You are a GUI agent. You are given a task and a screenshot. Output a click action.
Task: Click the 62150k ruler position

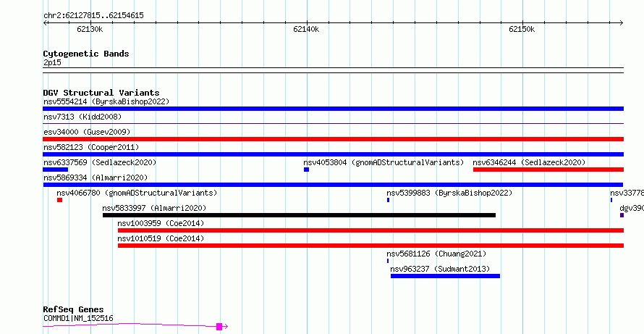click(x=522, y=29)
